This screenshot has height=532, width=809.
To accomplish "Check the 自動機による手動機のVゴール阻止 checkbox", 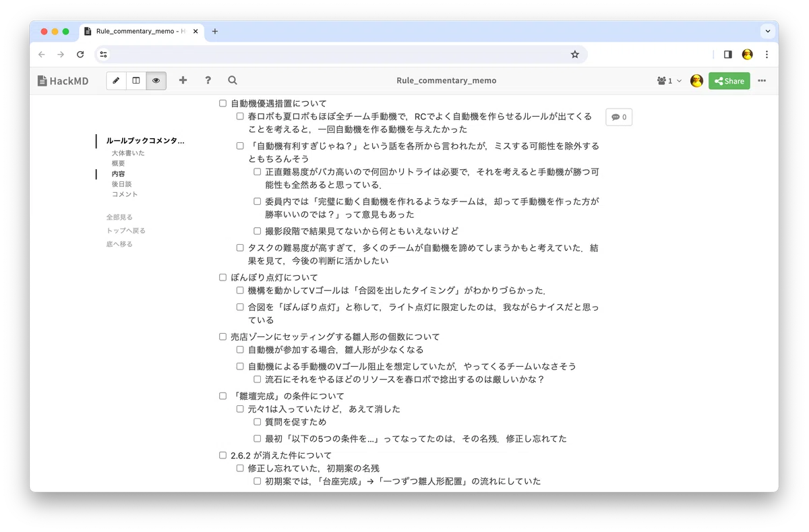I will click(240, 366).
